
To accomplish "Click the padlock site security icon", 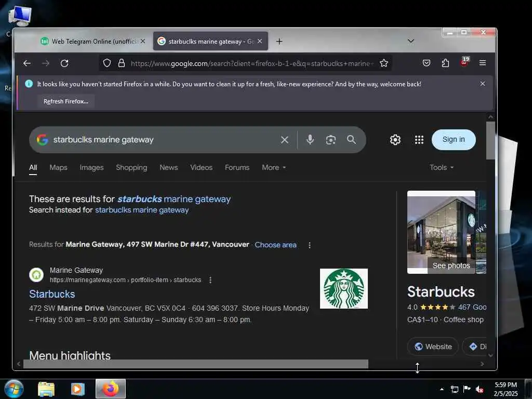I will [122, 63].
